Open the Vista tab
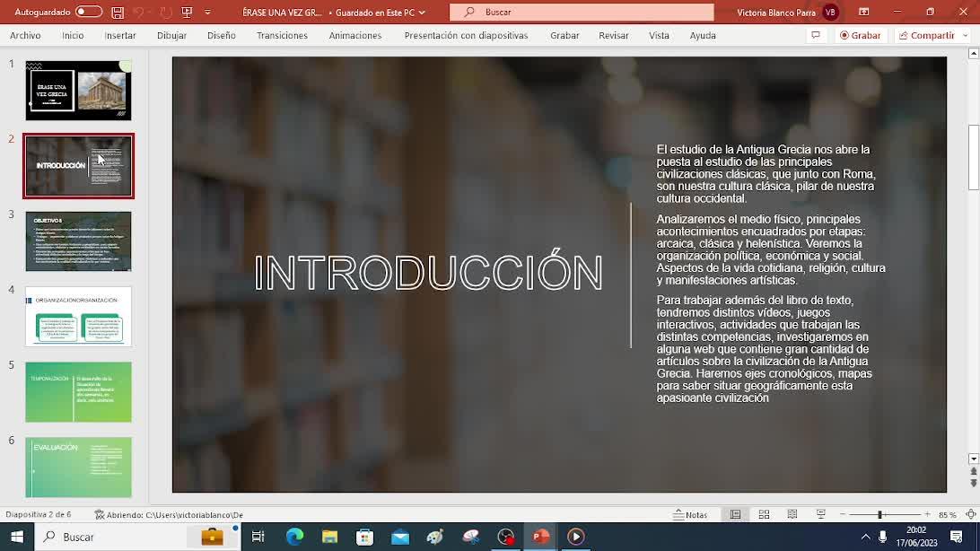This screenshot has height=551, width=980. [x=659, y=36]
